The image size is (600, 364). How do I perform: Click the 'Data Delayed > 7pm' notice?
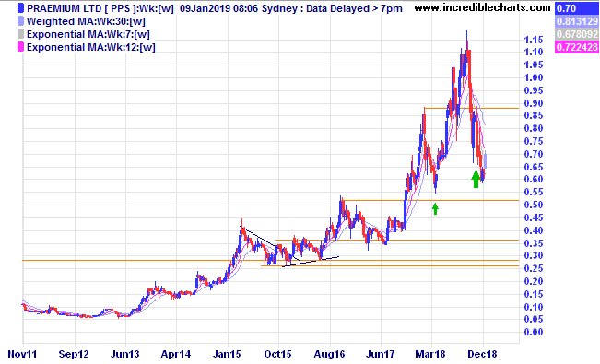point(354,8)
